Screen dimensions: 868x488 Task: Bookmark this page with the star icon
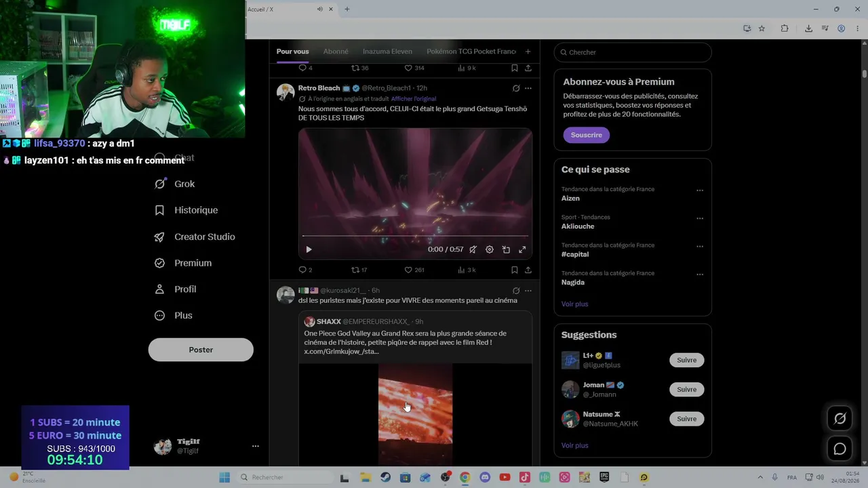pyautogui.click(x=762, y=28)
